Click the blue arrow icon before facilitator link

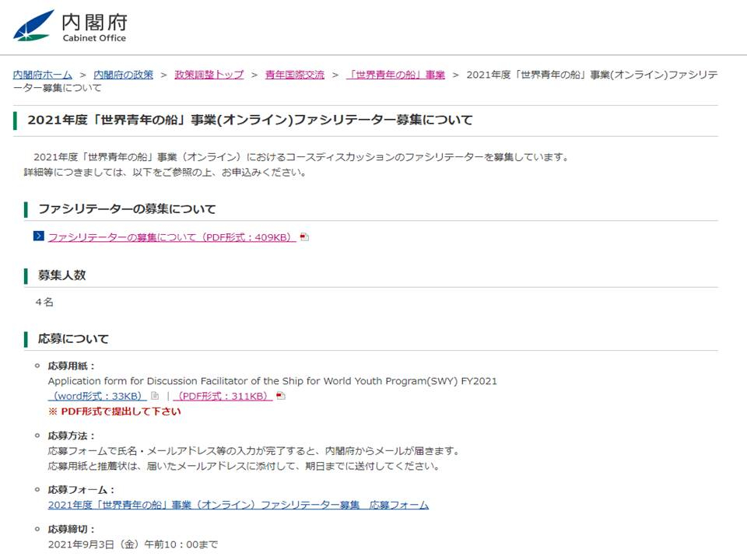[x=39, y=236]
